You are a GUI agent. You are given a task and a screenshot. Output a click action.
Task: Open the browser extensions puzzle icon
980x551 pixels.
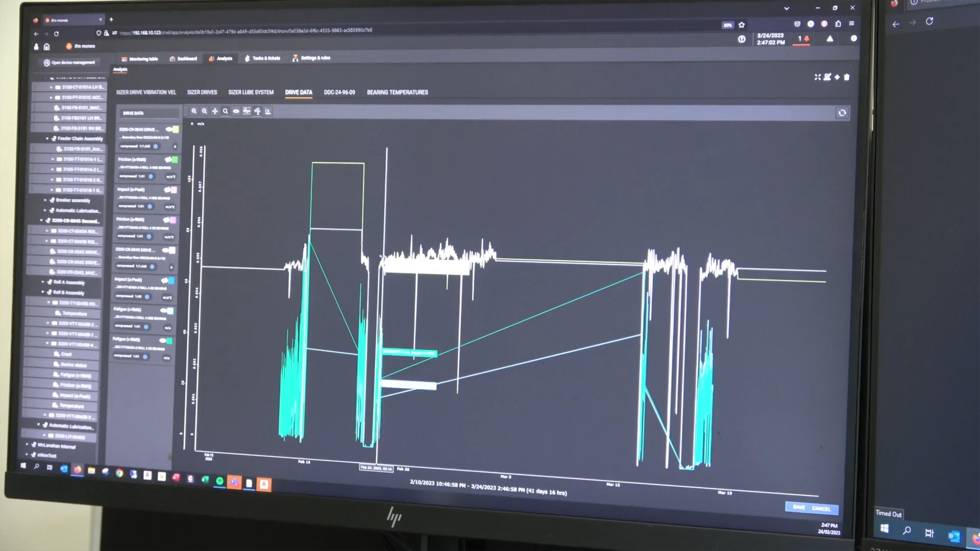tap(838, 23)
